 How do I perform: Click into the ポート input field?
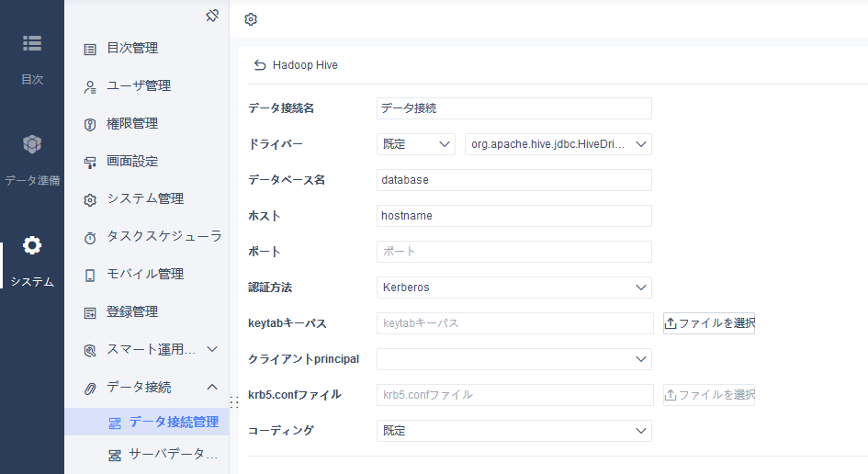pyautogui.click(x=513, y=252)
